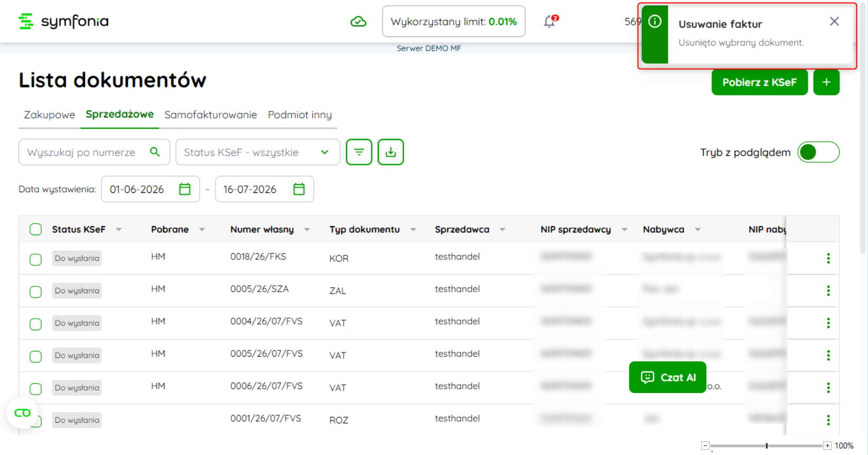Click document number 0018/26/FKS
868x455 pixels.
(258, 257)
